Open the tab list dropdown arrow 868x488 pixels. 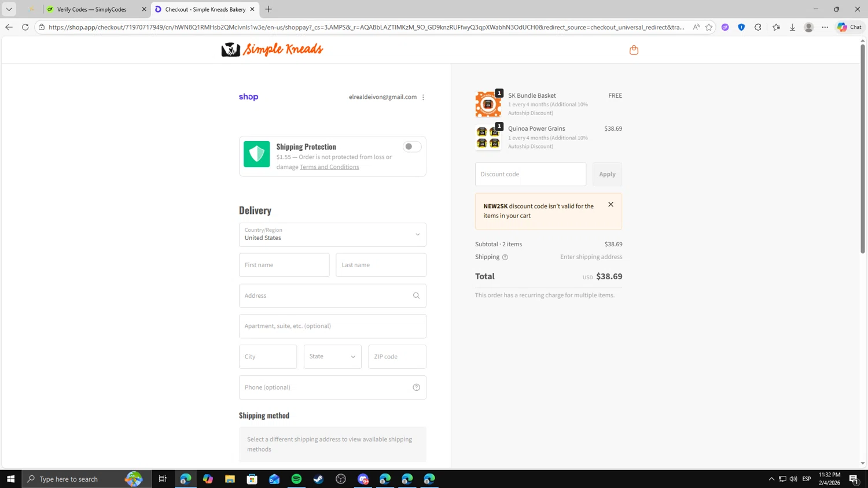point(9,9)
